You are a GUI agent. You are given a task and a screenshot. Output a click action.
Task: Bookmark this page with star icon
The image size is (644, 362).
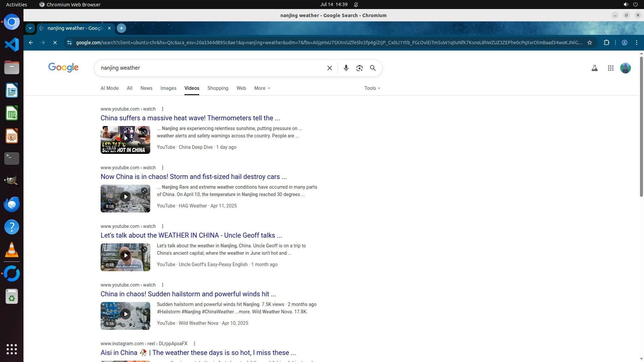(590, 43)
